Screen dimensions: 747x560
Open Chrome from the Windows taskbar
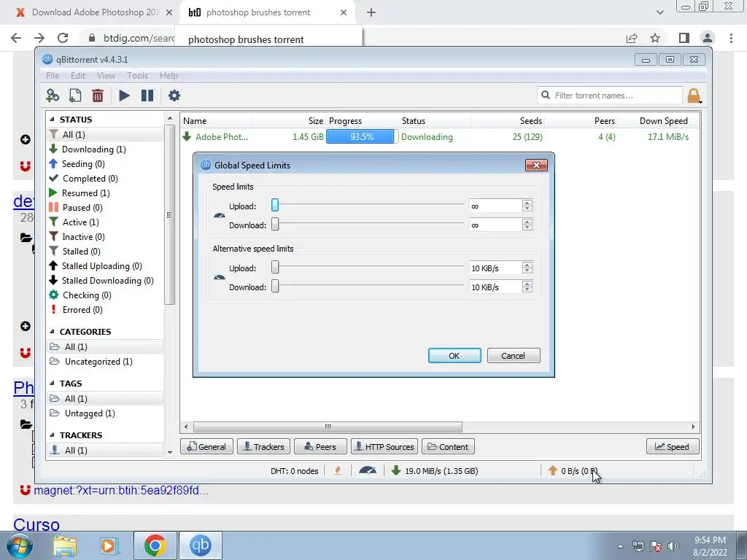pyautogui.click(x=155, y=545)
